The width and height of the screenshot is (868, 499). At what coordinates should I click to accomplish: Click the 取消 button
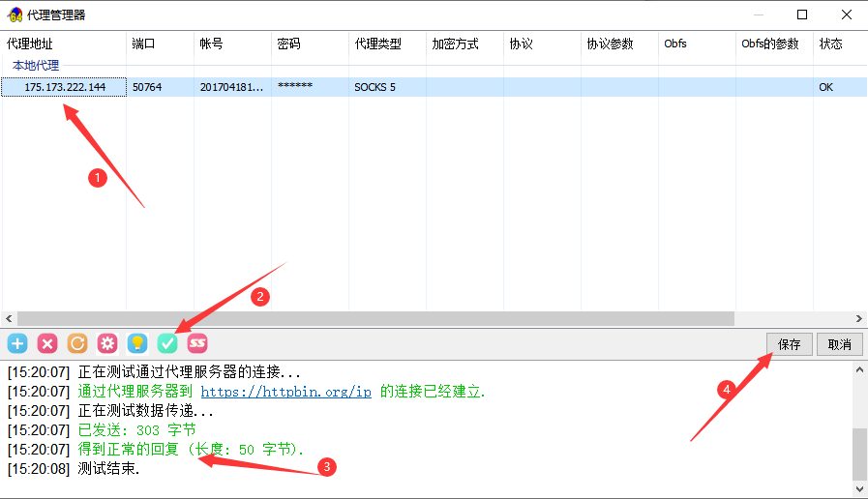(x=839, y=344)
